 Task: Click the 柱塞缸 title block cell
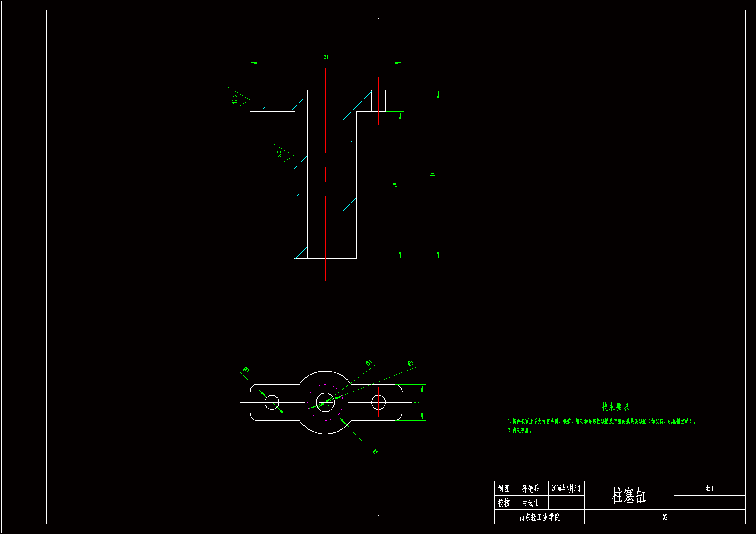click(629, 496)
